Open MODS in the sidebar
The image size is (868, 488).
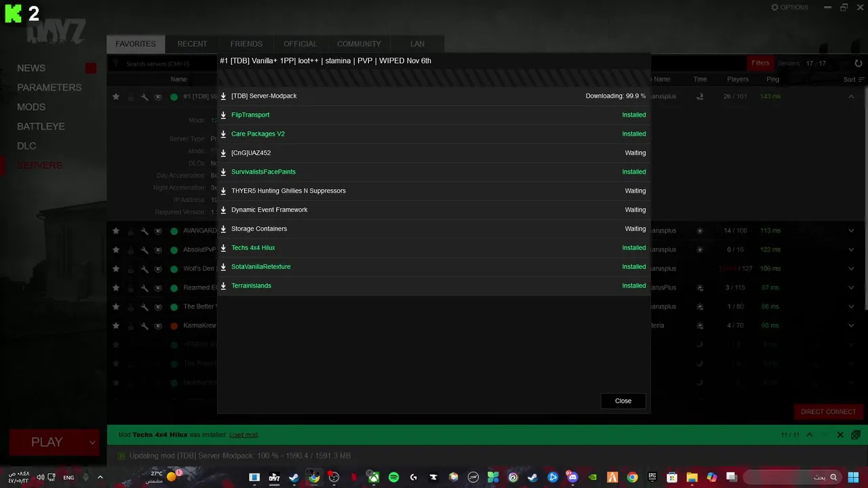point(31,107)
